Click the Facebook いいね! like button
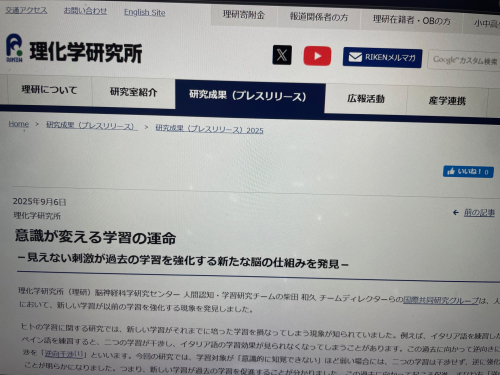500x375 pixels. click(468, 172)
